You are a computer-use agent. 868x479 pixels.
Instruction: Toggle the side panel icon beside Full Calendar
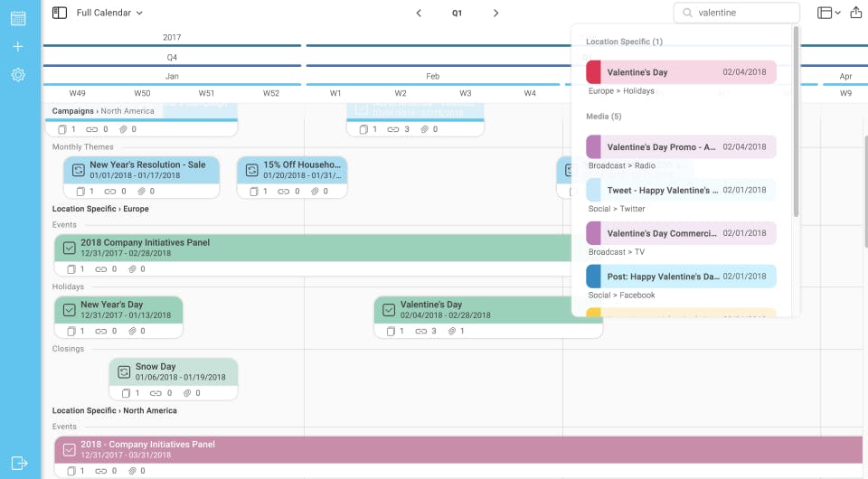pos(60,13)
